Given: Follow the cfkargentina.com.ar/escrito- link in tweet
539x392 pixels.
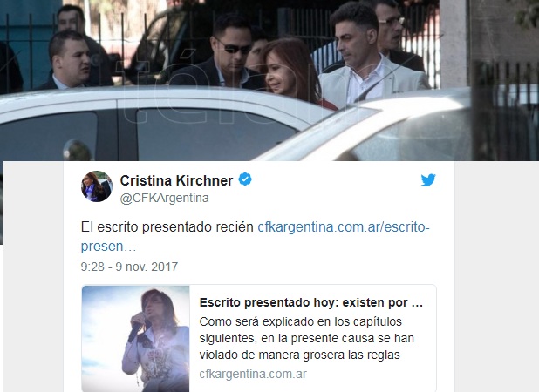Looking at the screenshot, I should [x=344, y=226].
